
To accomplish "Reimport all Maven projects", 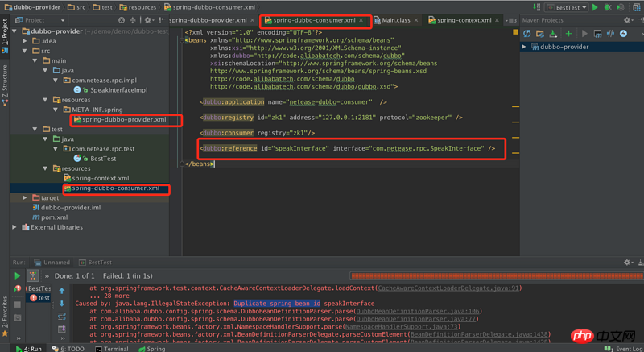I will 527,34.
